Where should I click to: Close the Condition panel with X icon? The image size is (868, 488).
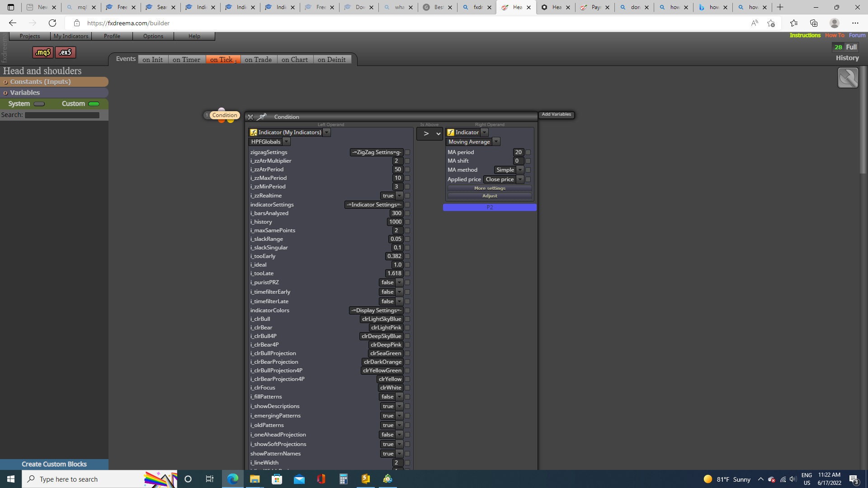tap(250, 117)
